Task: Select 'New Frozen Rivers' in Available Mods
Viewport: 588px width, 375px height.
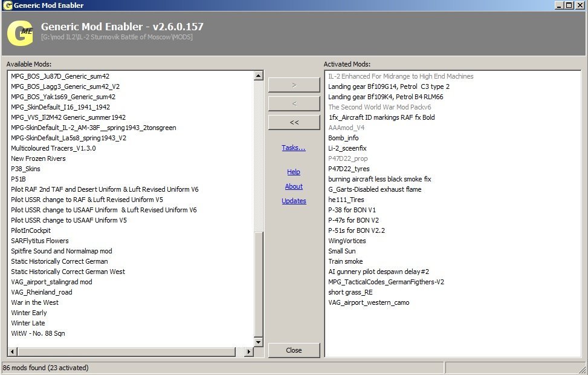Action: pos(37,158)
